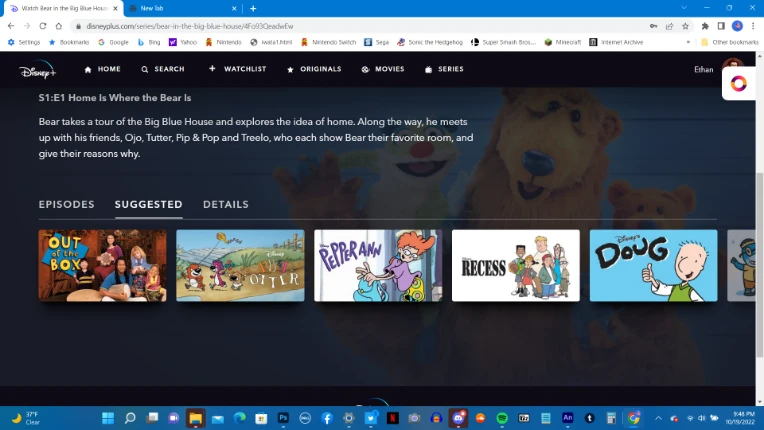The width and height of the screenshot is (764, 430).
Task: Open Super Smash Bros bookmark
Action: 503,42
